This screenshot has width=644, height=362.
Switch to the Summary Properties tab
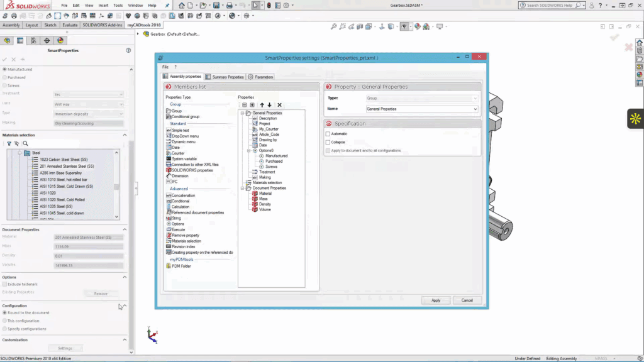coord(225,77)
